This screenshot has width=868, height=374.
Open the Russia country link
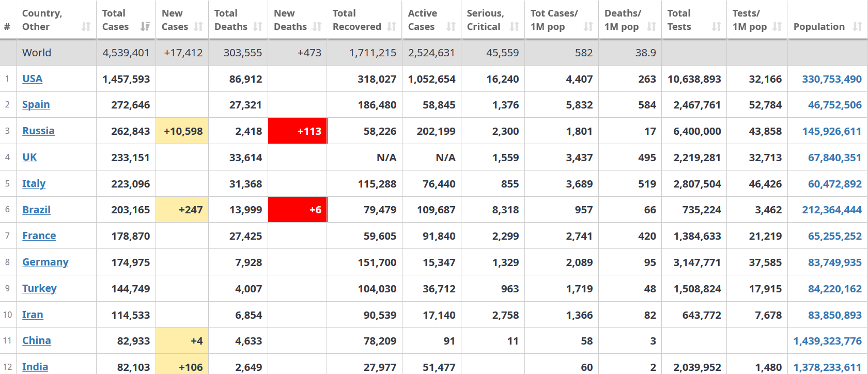38,131
